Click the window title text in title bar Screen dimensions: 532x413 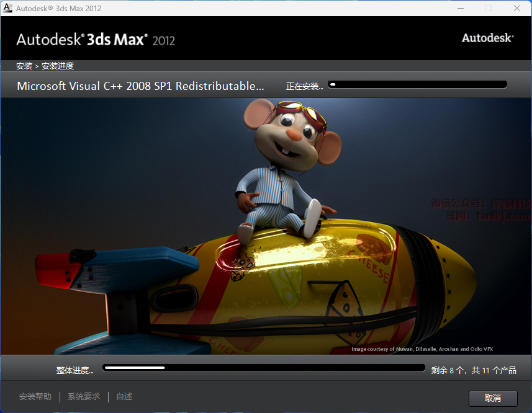tap(59, 8)
